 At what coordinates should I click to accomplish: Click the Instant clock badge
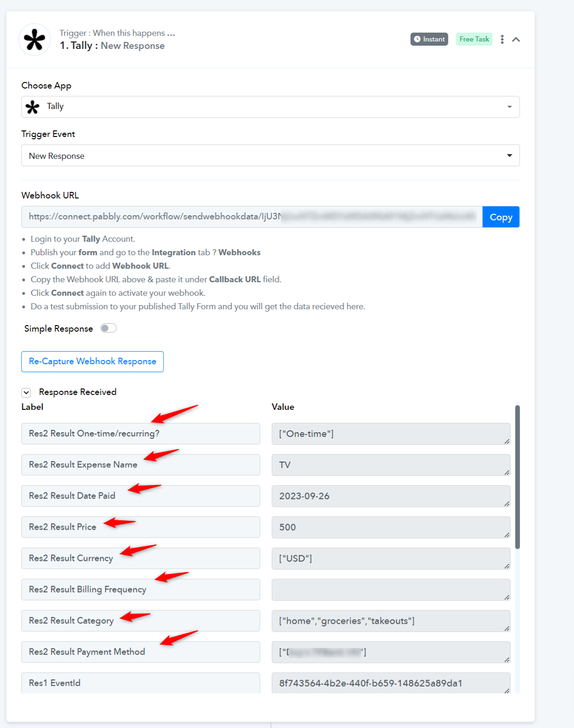coord(429,39)
